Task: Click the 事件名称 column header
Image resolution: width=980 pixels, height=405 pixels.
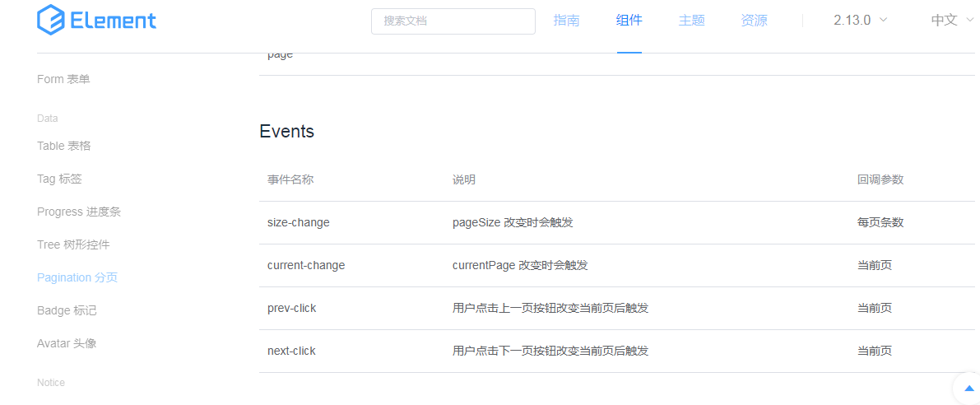Action: pyautogui.click(x=290, y=180)
